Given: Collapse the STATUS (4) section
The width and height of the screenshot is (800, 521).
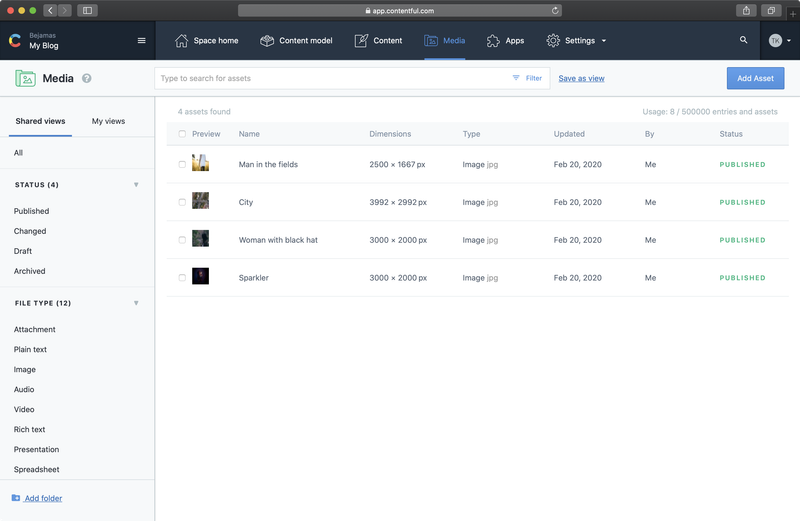Looking at the screenshot, I should coord(136,185).
